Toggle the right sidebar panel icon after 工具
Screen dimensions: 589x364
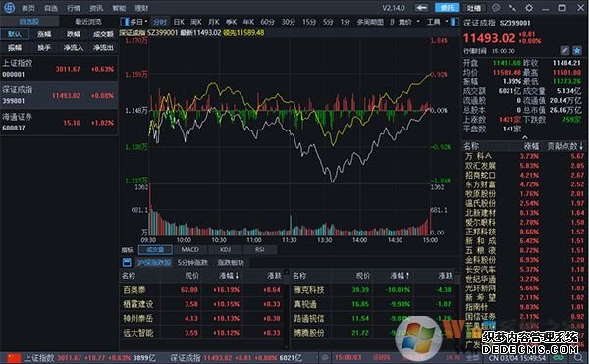[x=455, y=22]
